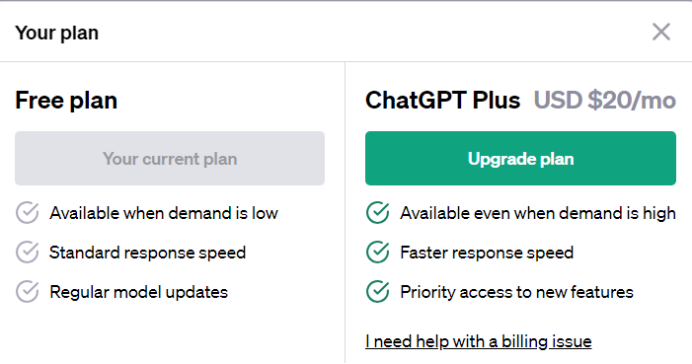This screenshot has width=692, height=364.
Task: Select the Available when demand is low text
Action: [164, 213]
